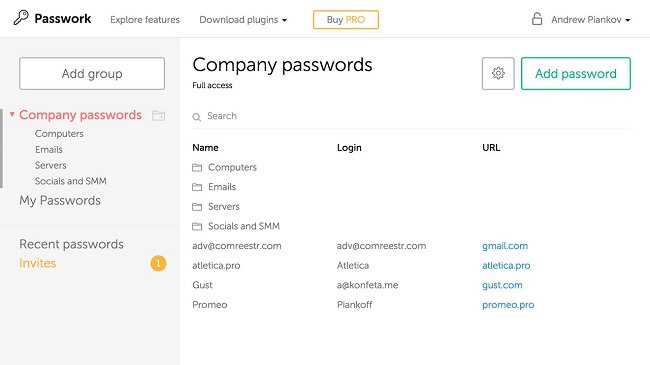Open the Gust password entry
The image size is (650, 365).
click(x=202, y=285)
